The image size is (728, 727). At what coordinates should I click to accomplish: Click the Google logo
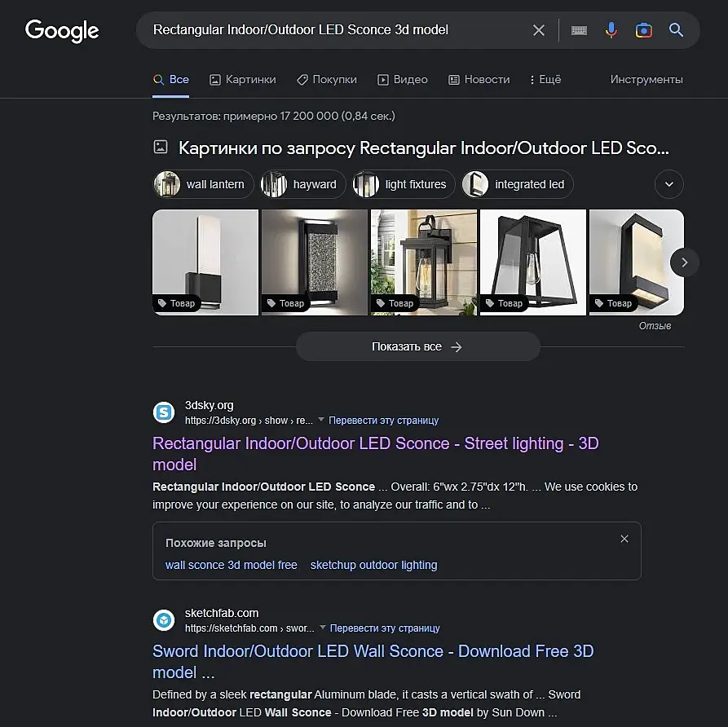coord(62,31)
